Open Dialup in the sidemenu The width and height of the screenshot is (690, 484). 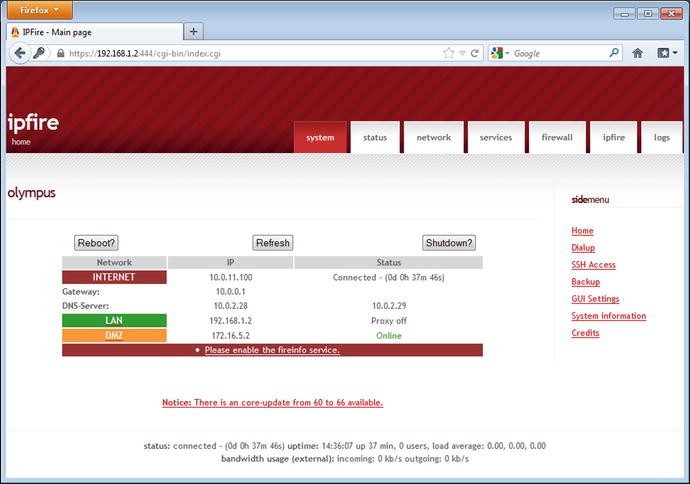pos(583,248)
